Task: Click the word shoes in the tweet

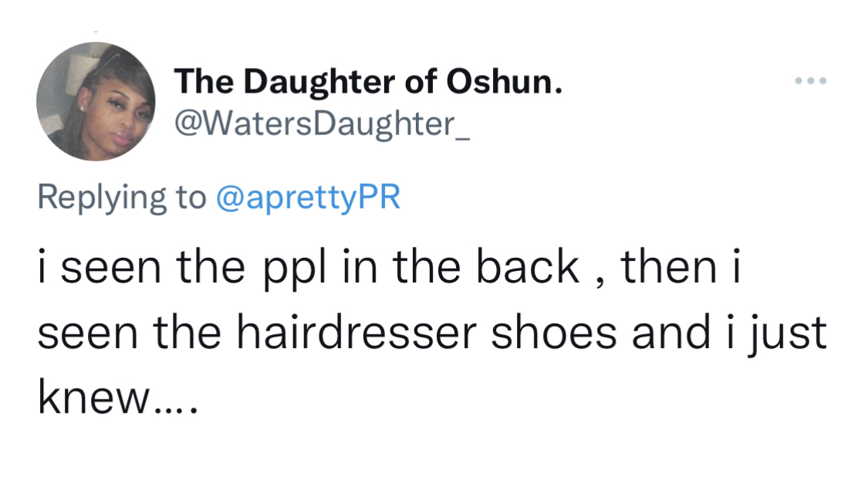Action: tap(554, 333)
